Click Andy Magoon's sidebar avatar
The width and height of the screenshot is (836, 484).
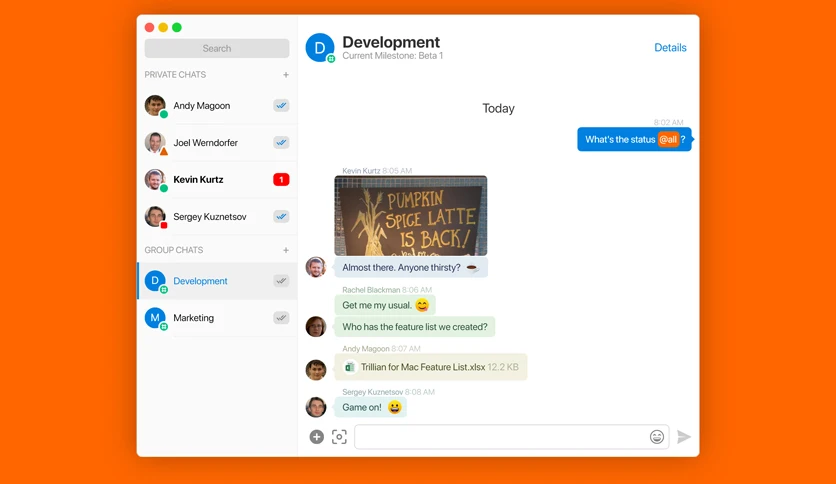155,106
